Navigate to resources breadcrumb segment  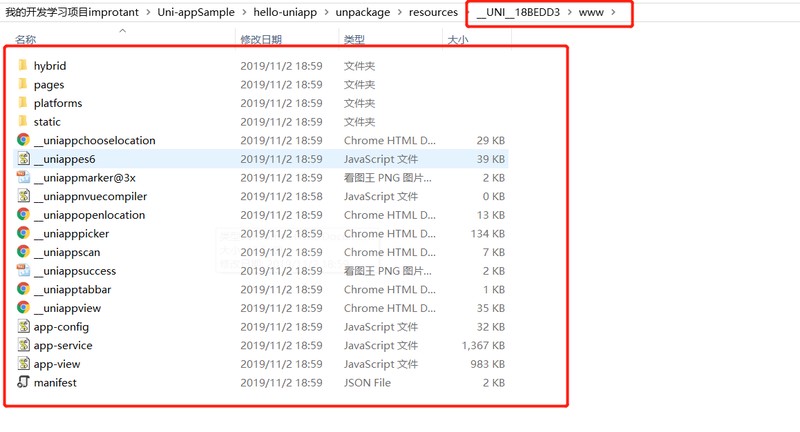click(433, 12)
